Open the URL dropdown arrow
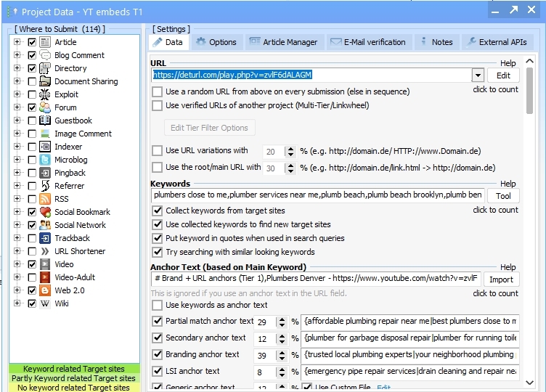The height and width of the screenshot is (392, 546). tap(478, 75)
